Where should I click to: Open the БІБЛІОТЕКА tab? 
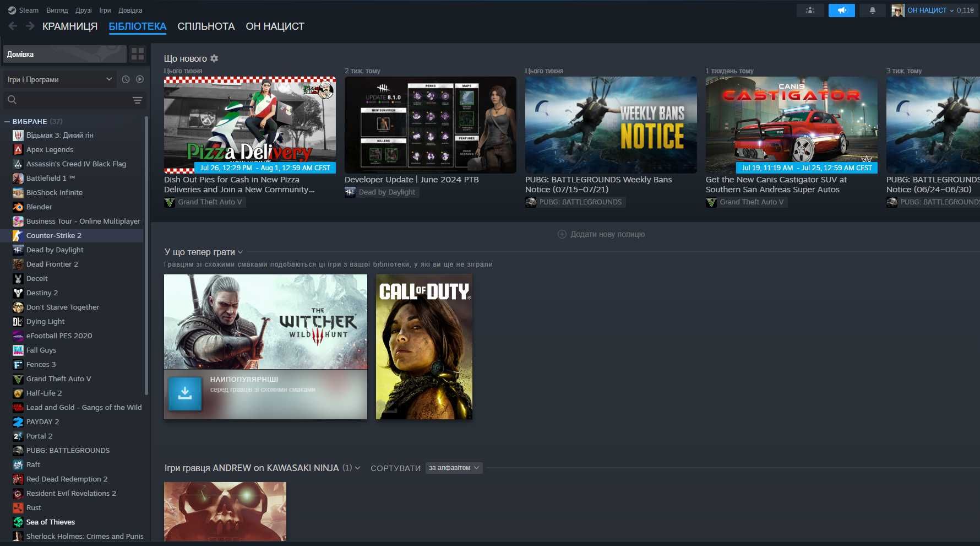pos(138,26)
